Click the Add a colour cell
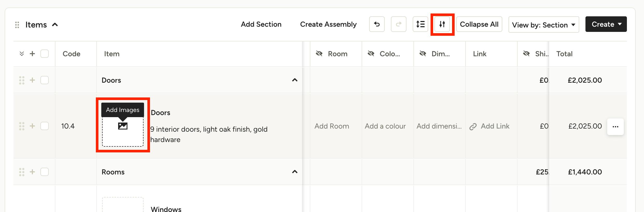 pyautogui.click(x=385, y=126)
